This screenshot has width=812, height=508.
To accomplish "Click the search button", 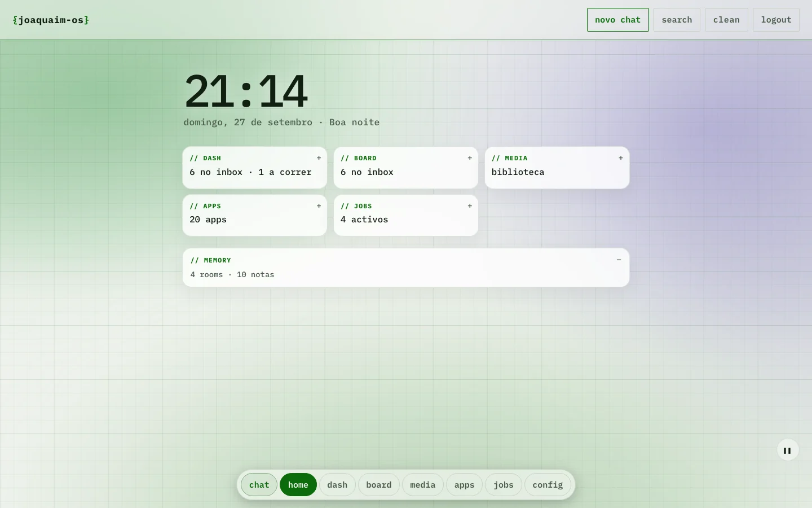I will [x=677, y=20].
